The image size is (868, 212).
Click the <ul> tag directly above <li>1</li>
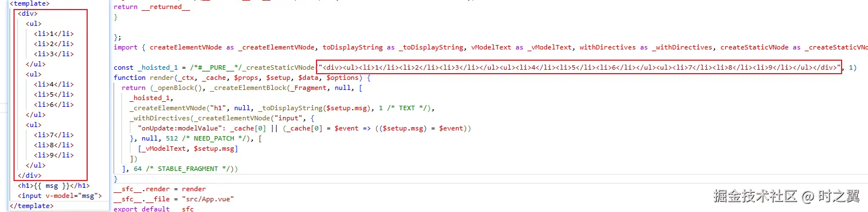coord(34,24)
